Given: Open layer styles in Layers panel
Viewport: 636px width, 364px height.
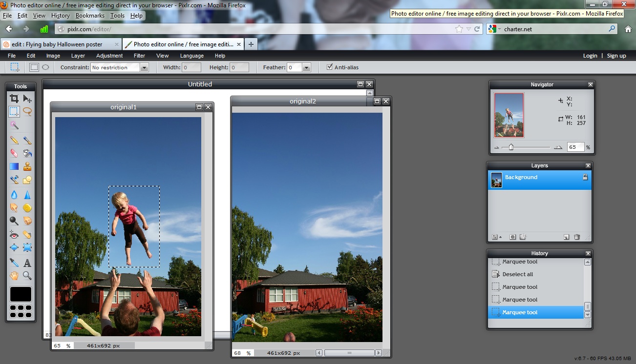Looking at the screenshot, I should tap(523, 237).
